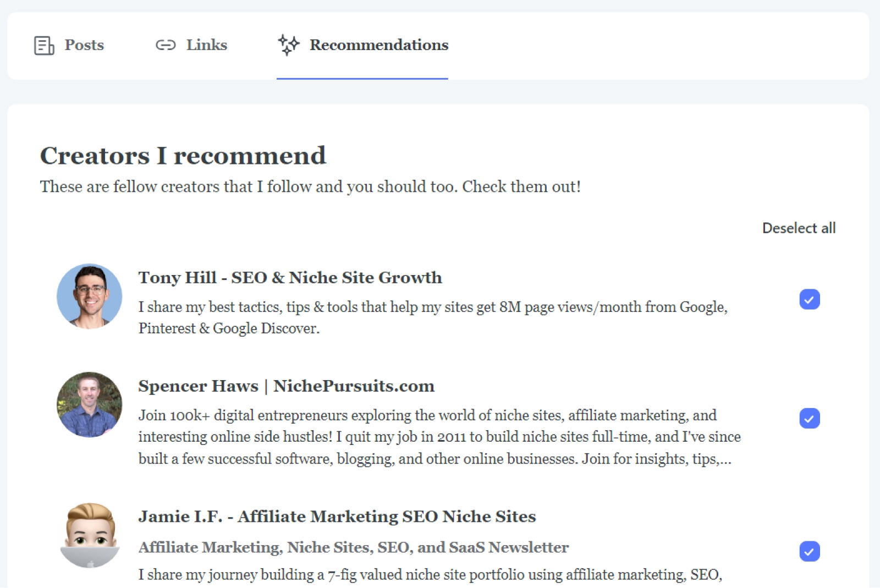This screenshot has width=880, height=588.
Task: Click Deselect all
Action: (x=799, y=228)
